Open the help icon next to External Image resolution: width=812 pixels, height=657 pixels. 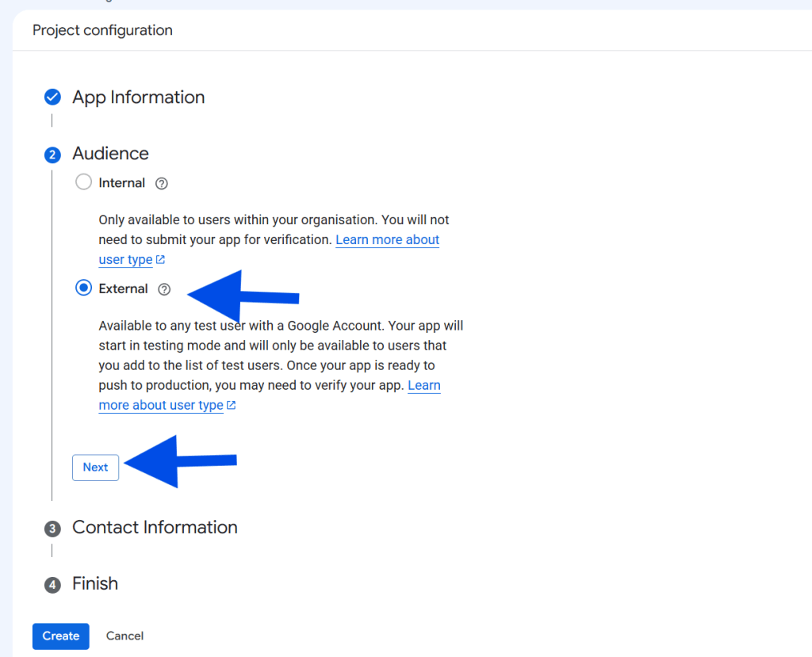(x=164, y=289)
